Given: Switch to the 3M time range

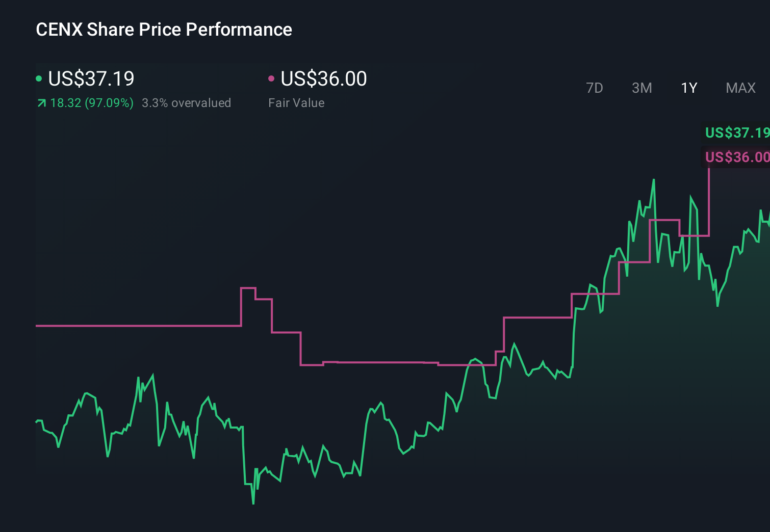Looking at the screenshot, I should pyautogui.click(x=641, y=88).
